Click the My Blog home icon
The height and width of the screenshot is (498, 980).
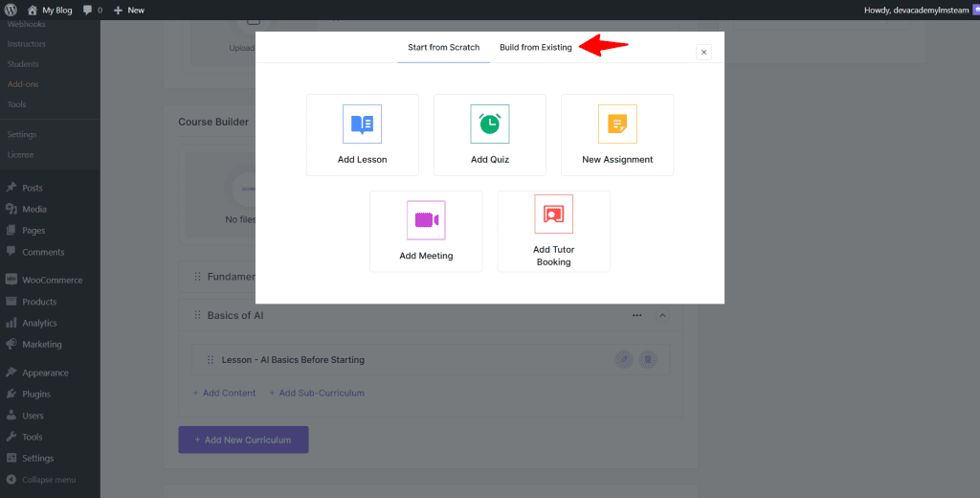(x=33, y=10)
